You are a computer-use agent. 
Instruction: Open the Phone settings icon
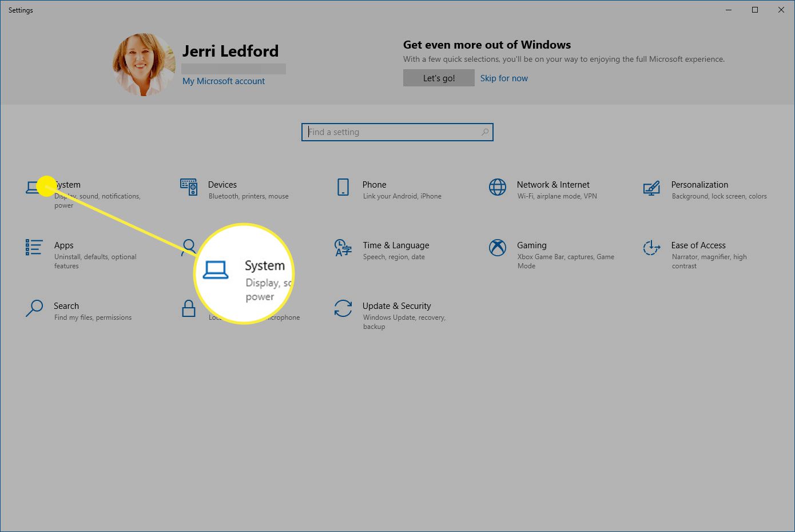point(343,187)
